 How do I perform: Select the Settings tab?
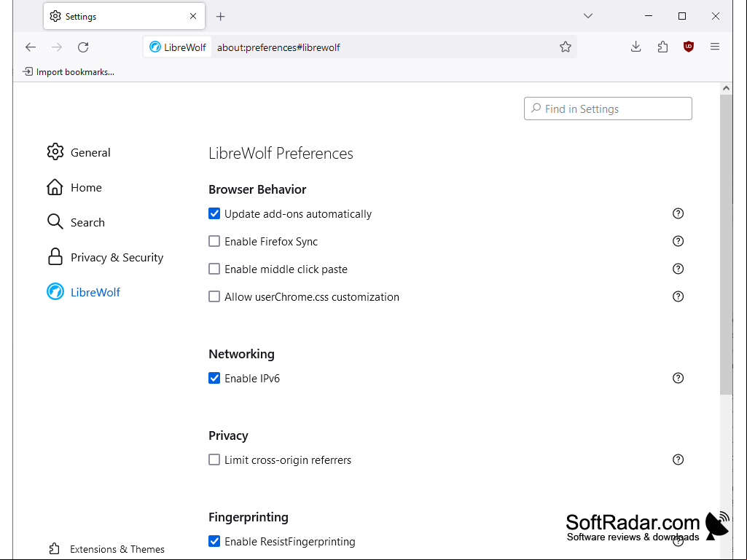tap(124, 16)
